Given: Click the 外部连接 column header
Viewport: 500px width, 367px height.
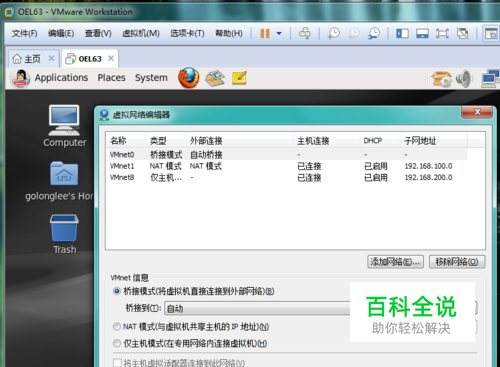Looking at the screenshot, I should click(240, 141).
